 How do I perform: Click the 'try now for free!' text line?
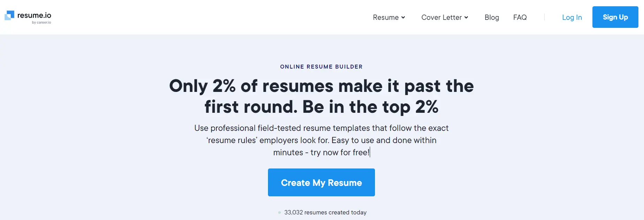(x=340, y=152)
